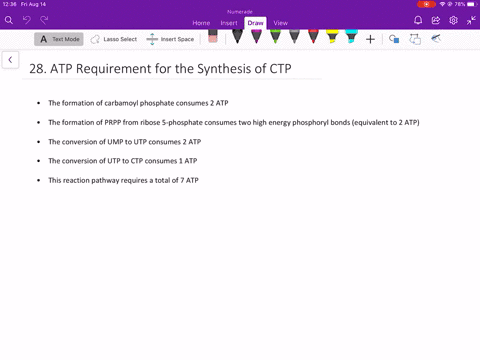Pick the purple-tipped pen
The width and height of the screenshot is (480, 360).
256,37
